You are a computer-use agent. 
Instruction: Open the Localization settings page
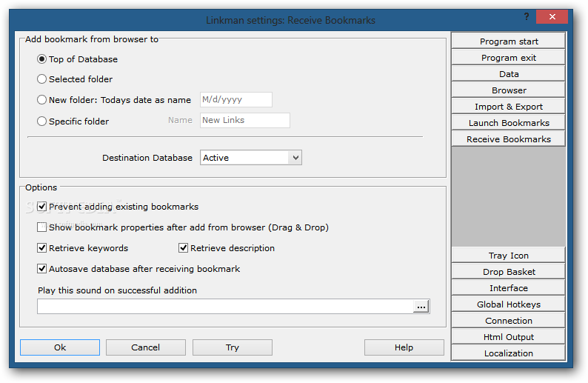click(x=509, y=353)
